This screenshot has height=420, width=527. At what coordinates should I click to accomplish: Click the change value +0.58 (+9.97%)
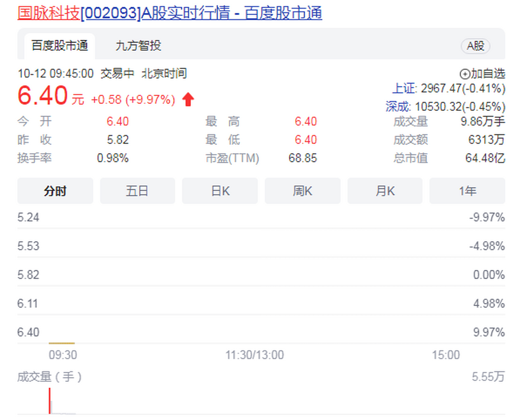pos(133,100)
